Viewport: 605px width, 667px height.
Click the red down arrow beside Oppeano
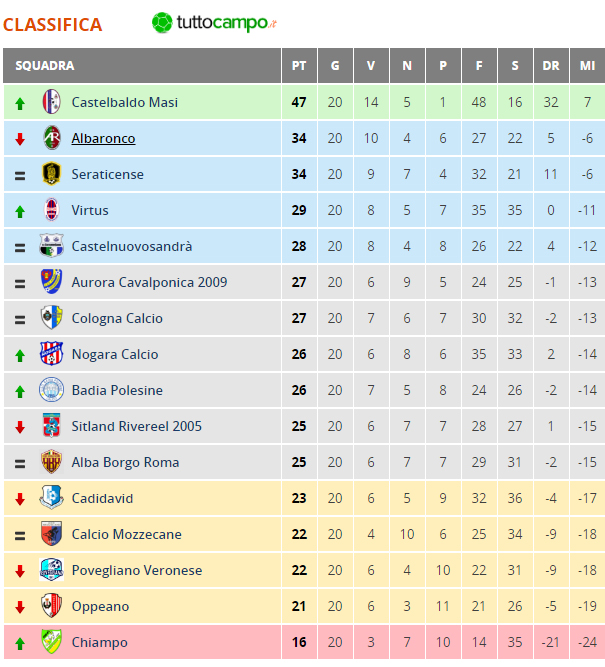(x=20, y=607)
